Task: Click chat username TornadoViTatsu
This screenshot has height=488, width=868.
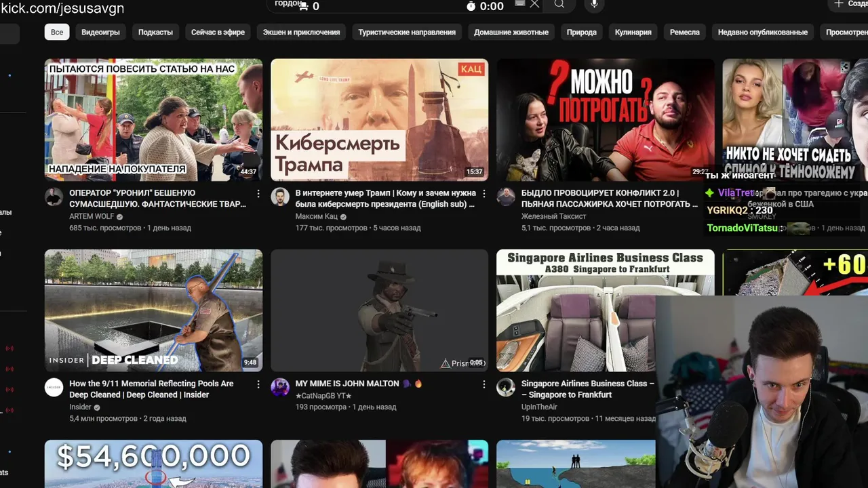Action: (x=743, y=228)
